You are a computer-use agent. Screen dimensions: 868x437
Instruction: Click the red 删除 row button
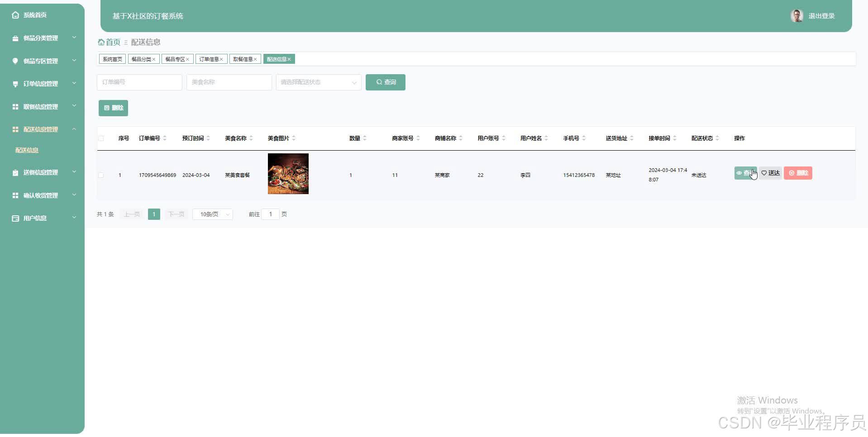[798, 173]
